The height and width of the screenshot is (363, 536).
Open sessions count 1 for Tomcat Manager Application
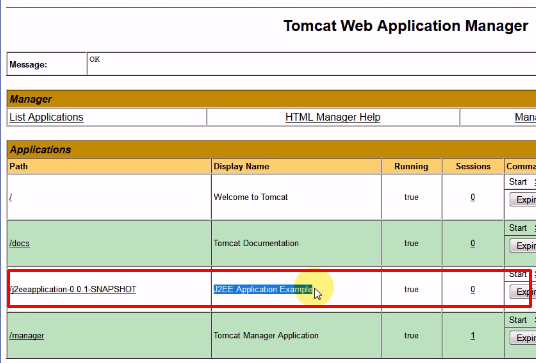pyautogui.click(x=472, y=336)
